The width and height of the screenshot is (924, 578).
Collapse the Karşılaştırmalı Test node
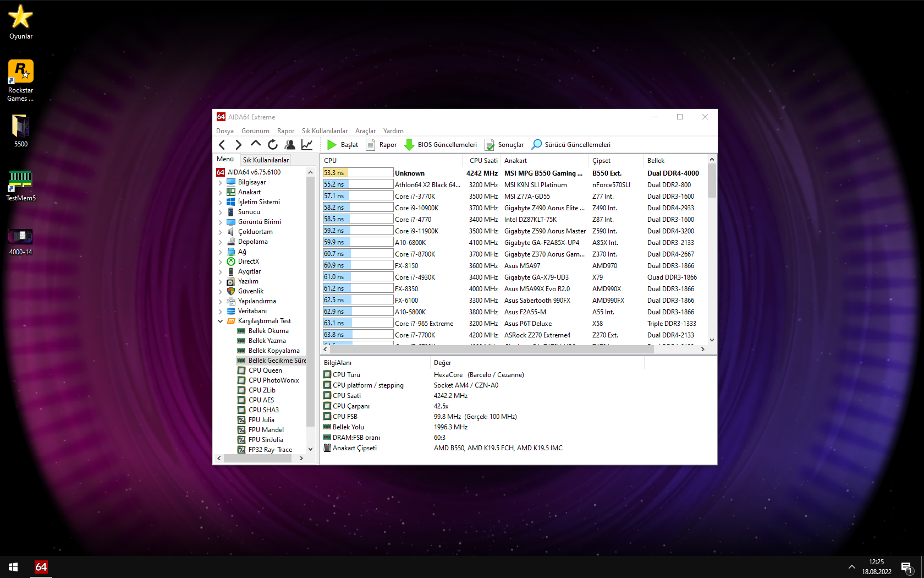[x=221, y=321]
